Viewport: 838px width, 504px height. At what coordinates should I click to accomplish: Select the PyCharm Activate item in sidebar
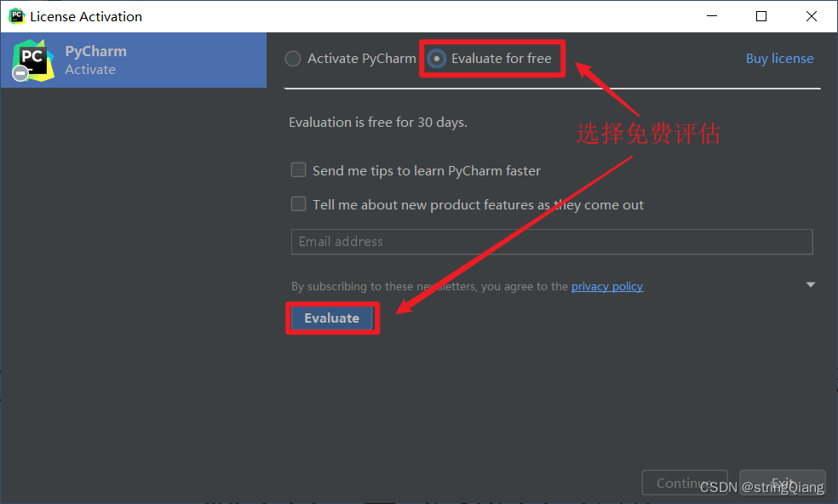(134, 60)
